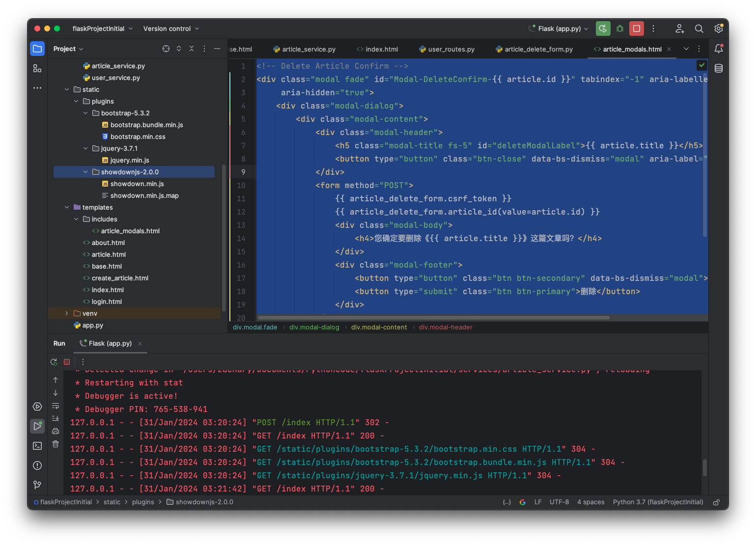Expand the venv folder
This screenshot has height=546, width=756.
pyautogui.click(x=67, y=313)
